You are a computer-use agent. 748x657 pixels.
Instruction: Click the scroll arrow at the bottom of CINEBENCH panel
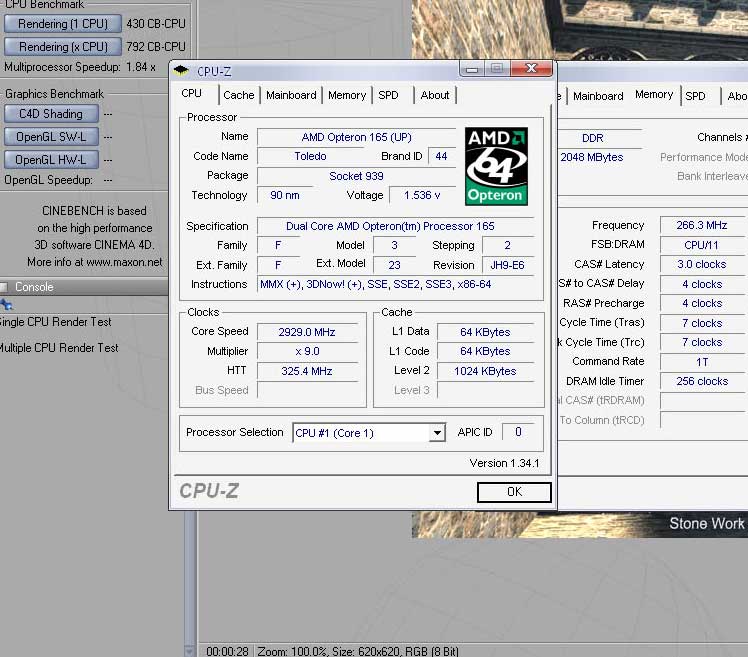190,651
